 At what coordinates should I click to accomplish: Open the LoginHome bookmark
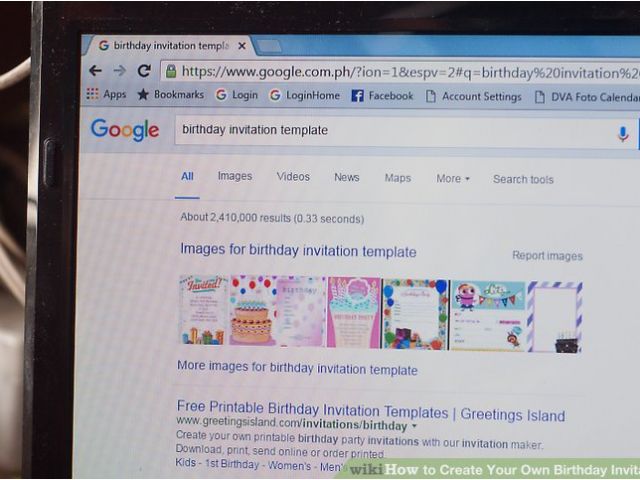tap(304, 96)
